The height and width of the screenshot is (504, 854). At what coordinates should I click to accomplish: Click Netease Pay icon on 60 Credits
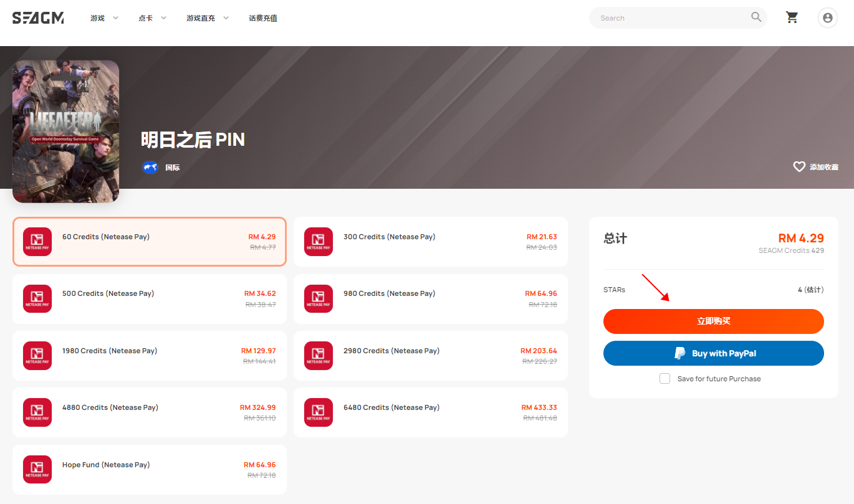click(37, 242)
